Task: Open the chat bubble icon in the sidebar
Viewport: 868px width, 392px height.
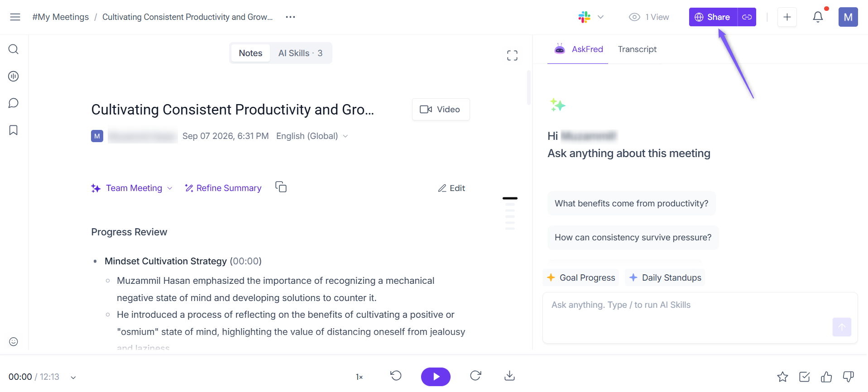Action: [14, 103]
